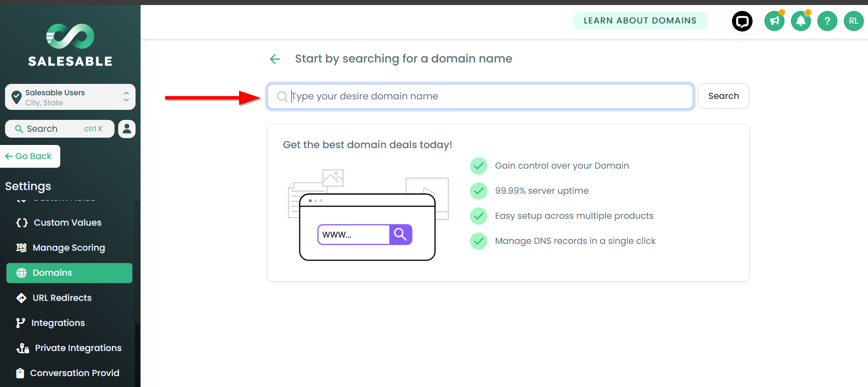Click the Manage Scoring 100 icon
This screenshot has height=387, width=868.
21,248
